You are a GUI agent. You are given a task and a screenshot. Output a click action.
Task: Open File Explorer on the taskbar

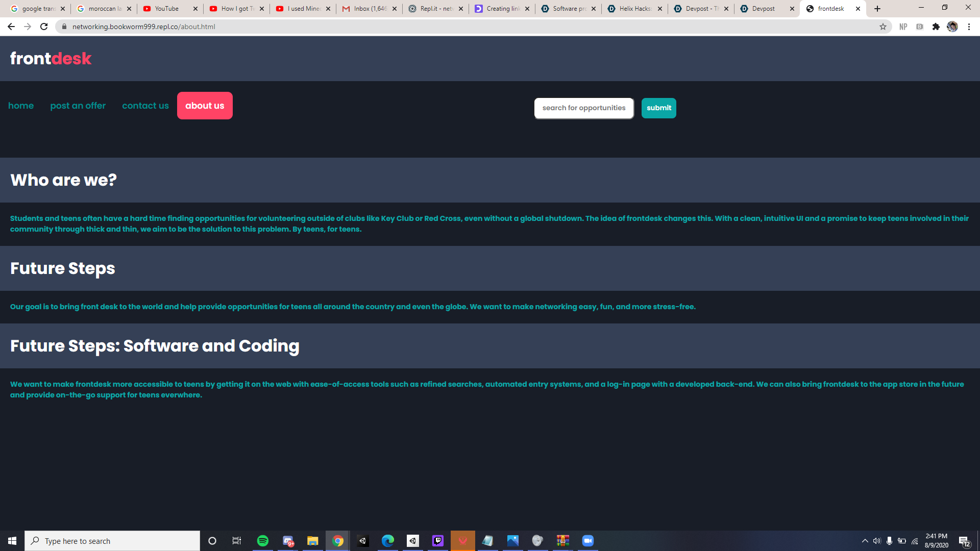(x=312, y=541)
